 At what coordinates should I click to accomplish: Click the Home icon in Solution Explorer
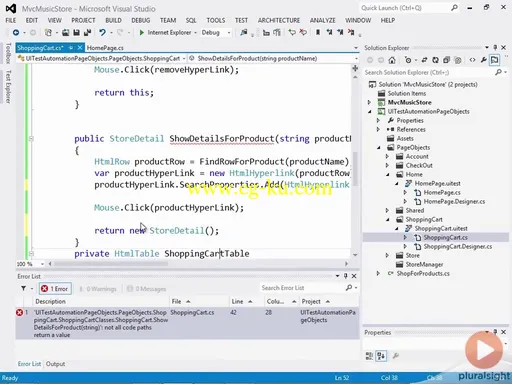coord(392,60)
